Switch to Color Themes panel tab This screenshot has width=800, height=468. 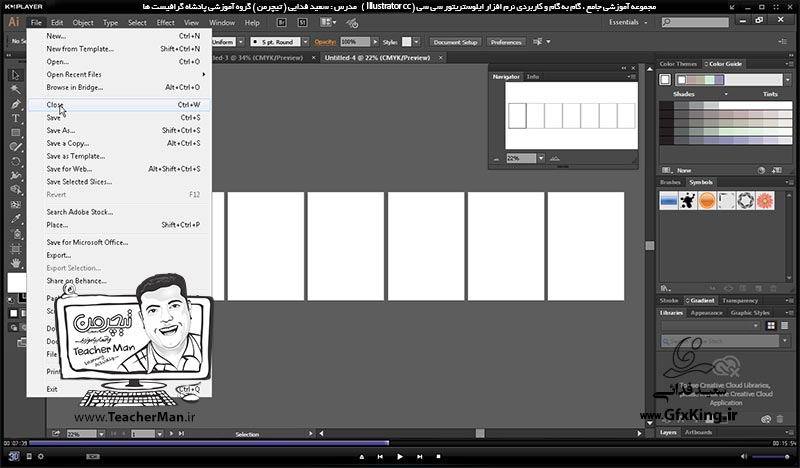678,64
